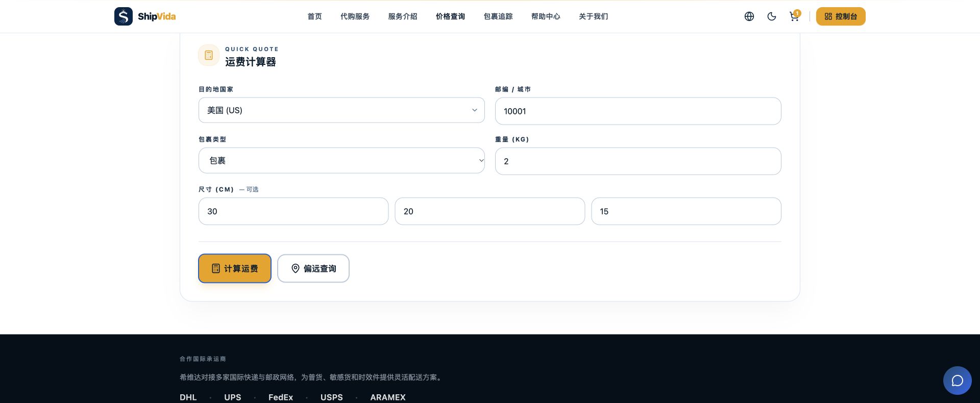This screenshot has width=980, height=403.
Task: Click the FedEx carrier name
Action: click(x=281, y=397)
